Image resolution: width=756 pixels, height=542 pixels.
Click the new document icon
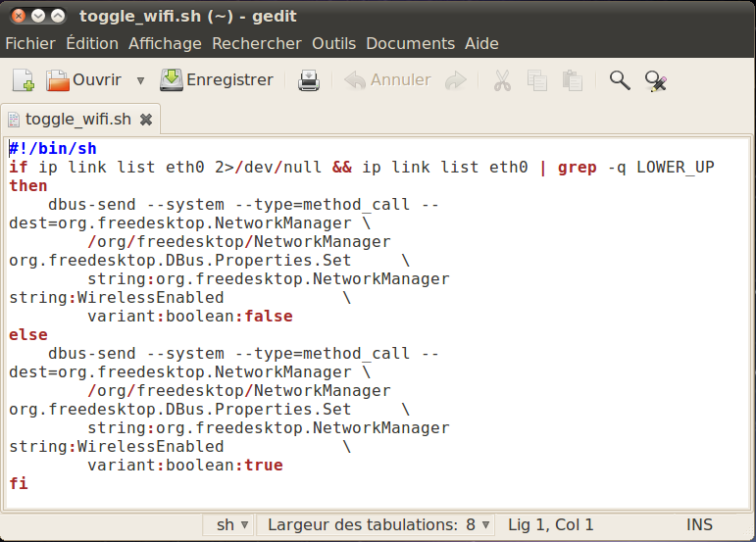(24, 80)
